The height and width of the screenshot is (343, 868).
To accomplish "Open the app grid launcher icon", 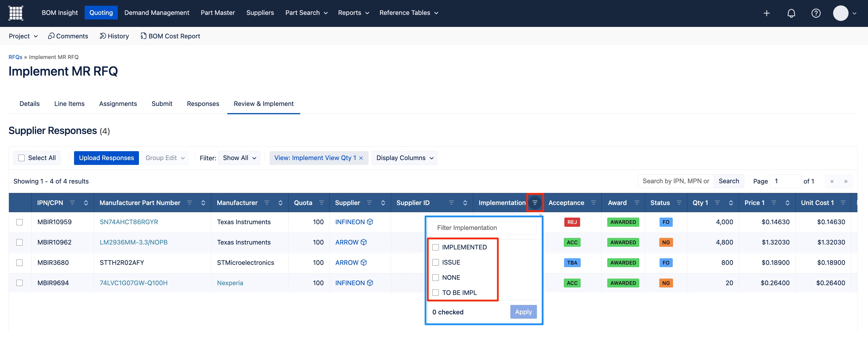I will (15, 13).
